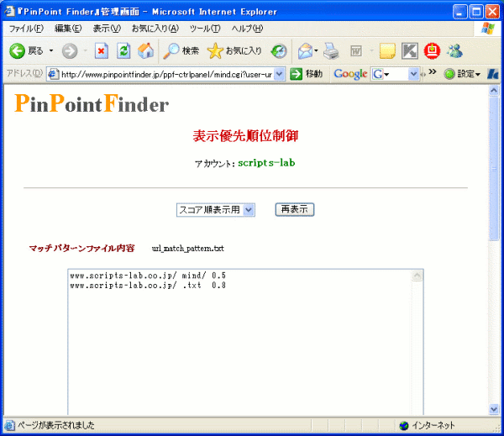The width and height of the screenshot is (504, 436).
Task: Click the url_match_pattern.txt filename text
Action: pyautogui.click(x=187, y=249)
